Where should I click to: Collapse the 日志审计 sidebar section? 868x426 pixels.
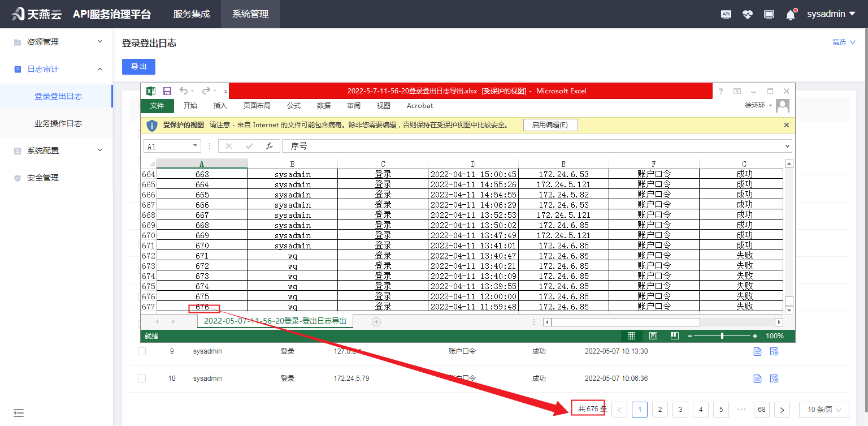click(x=57, y=68)
